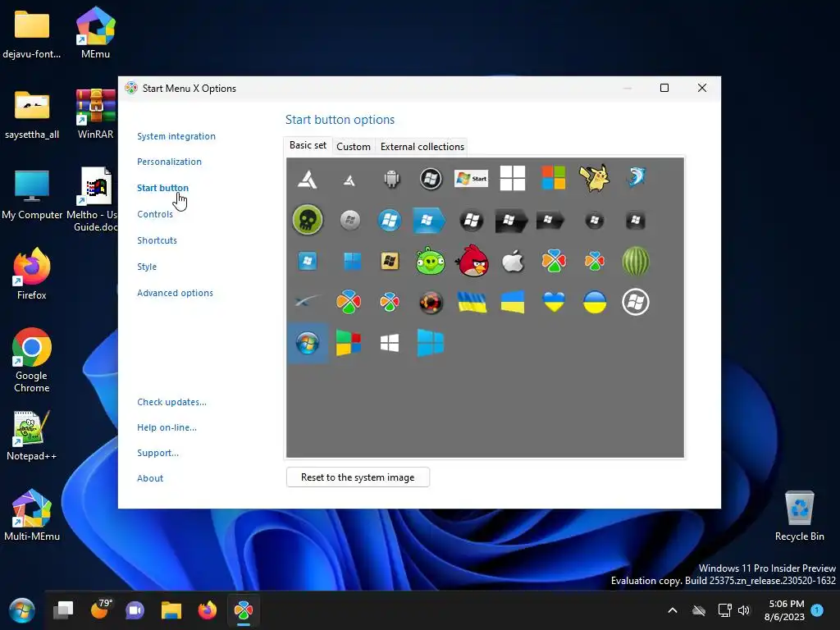Select the colorful Microsoft four-square logo
This screenshot has height=630, width=840.
point(554,178)
